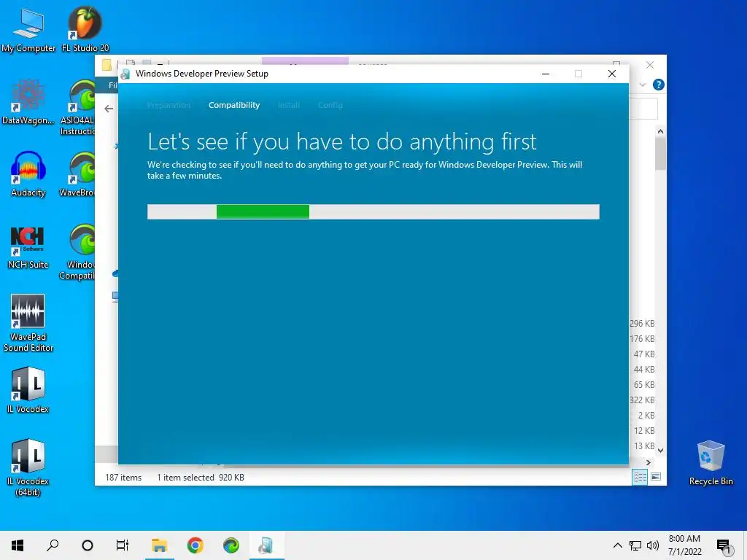Launch the Audacity desktop shortcut
Image resolution: width=747 pixels, height=560 pixels.
(x=28, y=174)
